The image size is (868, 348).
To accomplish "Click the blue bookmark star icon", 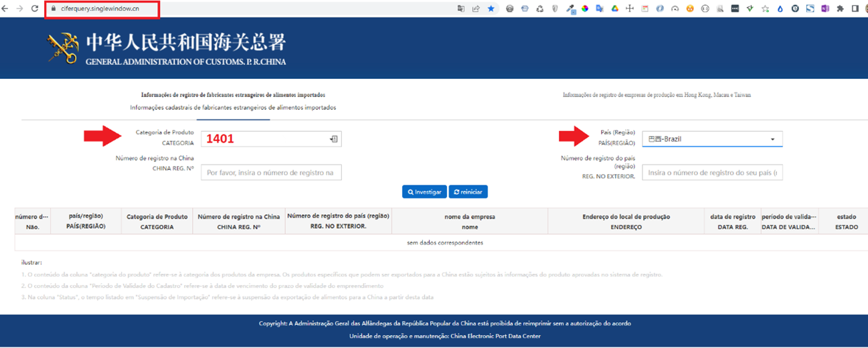I will pyautogui.click(x=491, y=9).
